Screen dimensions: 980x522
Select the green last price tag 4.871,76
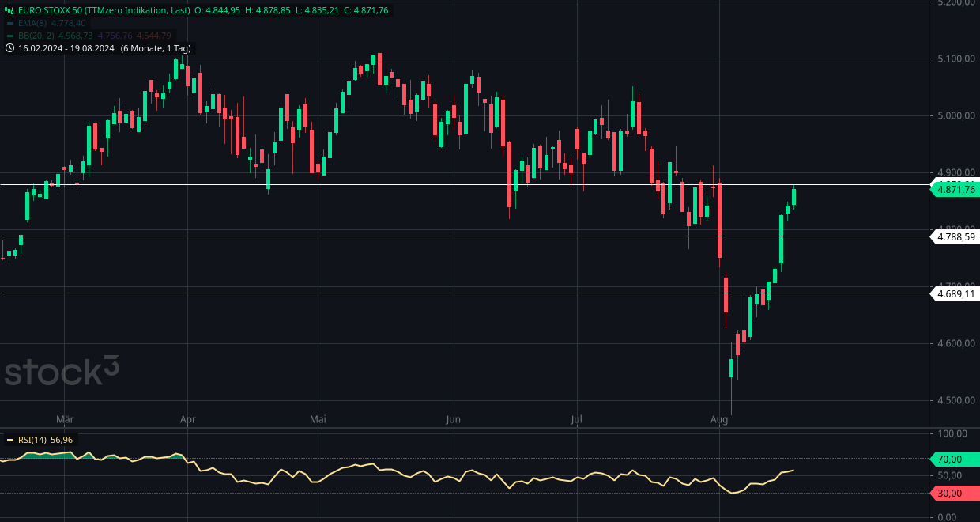pos(955,189)
